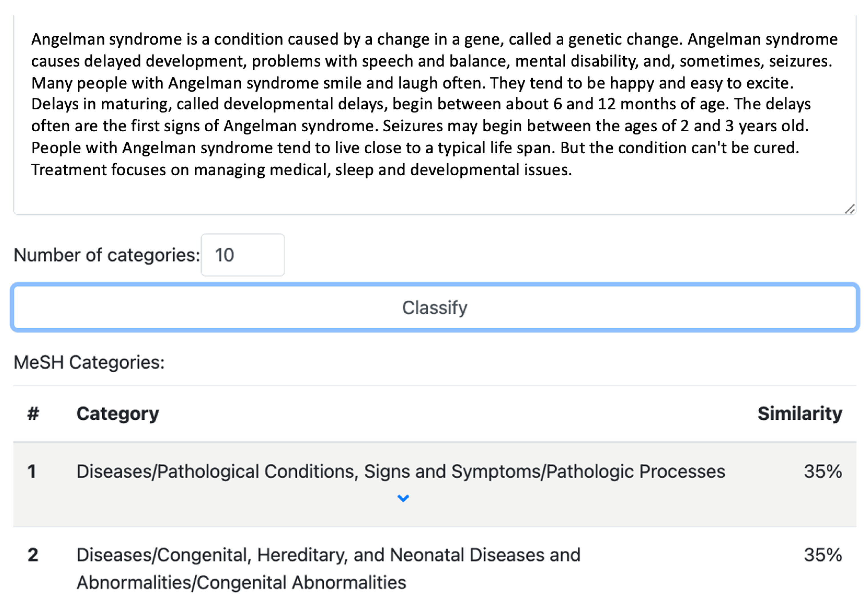Click the row number 2 cell
Screen dimensions: 868x599
[33, 555]
